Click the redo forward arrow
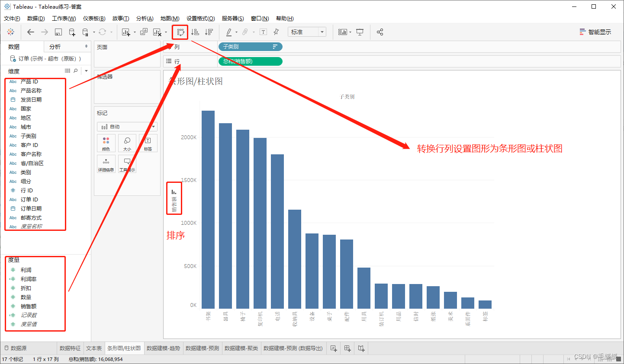624x364 pixels. (45, 32)
